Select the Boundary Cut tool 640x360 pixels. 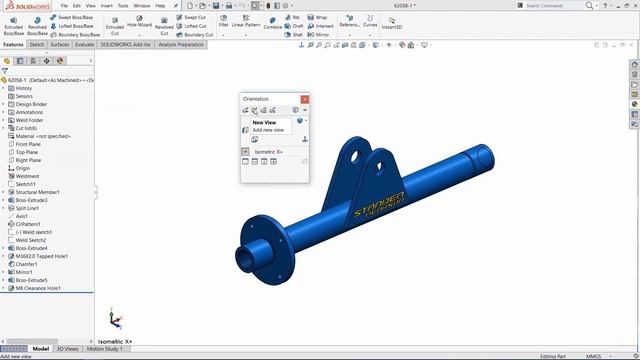tap(195, 35)
